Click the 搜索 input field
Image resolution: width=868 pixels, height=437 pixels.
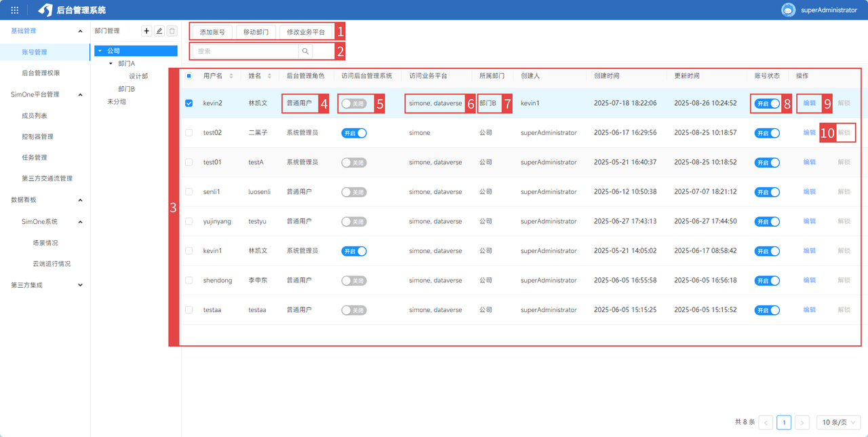pyautogui.click(x=244, y=51)
